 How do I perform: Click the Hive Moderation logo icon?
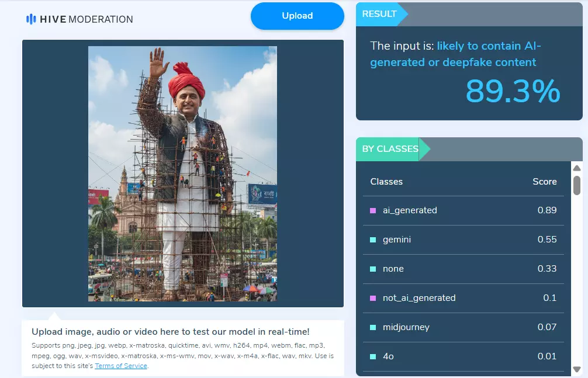[31, 19]
